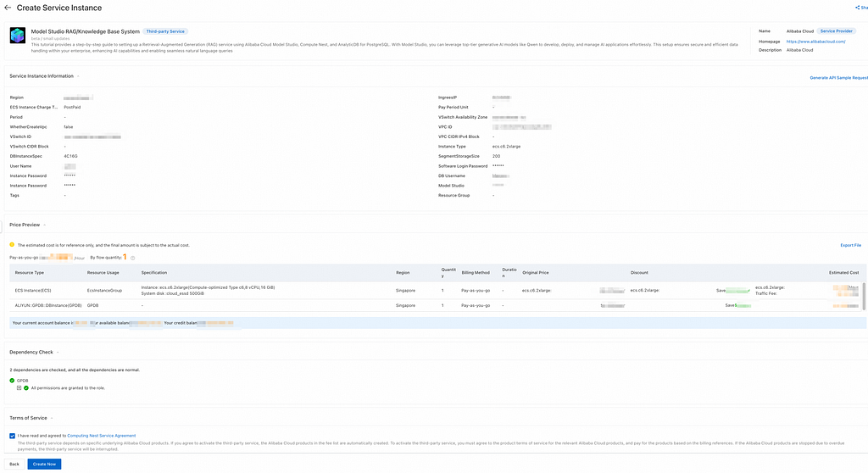This screenshot has width=868, height=473.
Task: Click the Share link at the top right
Action: point(861,8)
